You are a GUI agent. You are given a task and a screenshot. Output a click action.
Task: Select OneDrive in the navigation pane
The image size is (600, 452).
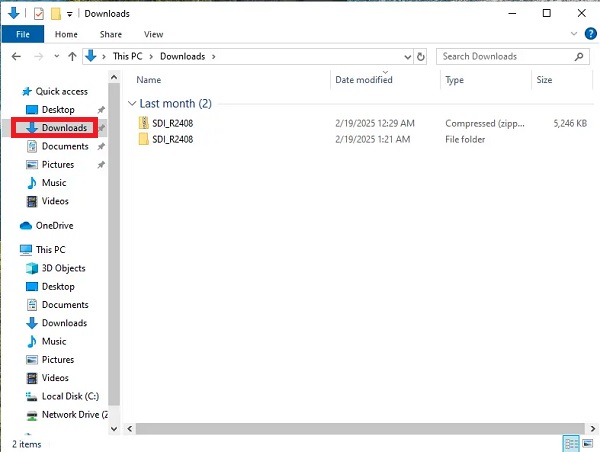[x=54, y=225]
